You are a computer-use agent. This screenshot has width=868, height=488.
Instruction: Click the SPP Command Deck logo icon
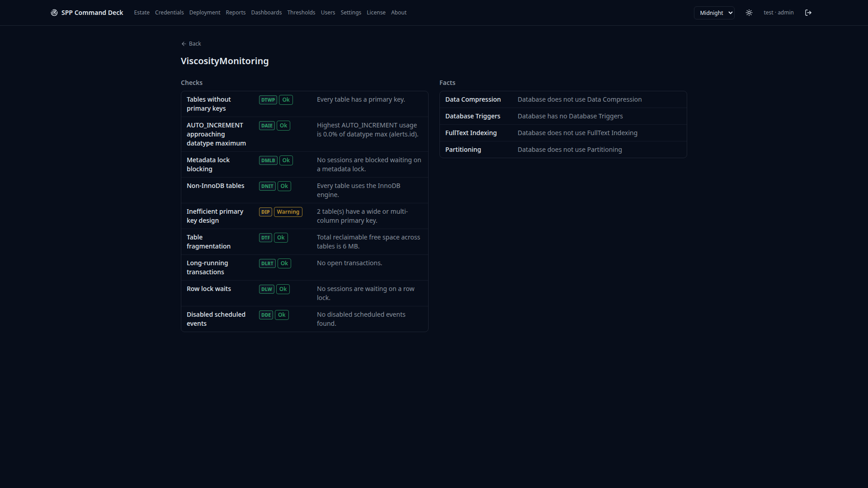pos(54,13)
